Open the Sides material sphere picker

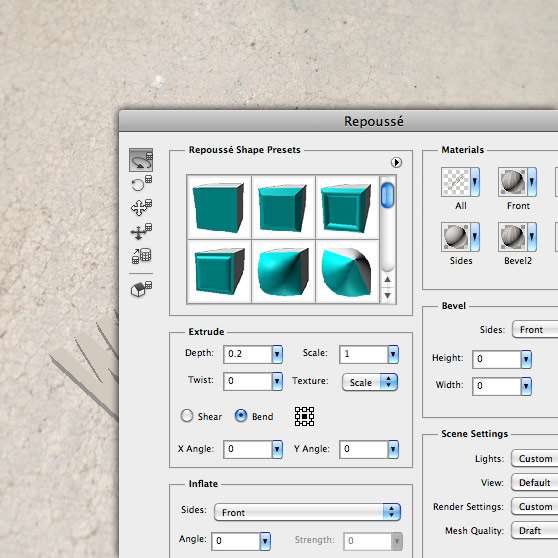click(460, 237)
